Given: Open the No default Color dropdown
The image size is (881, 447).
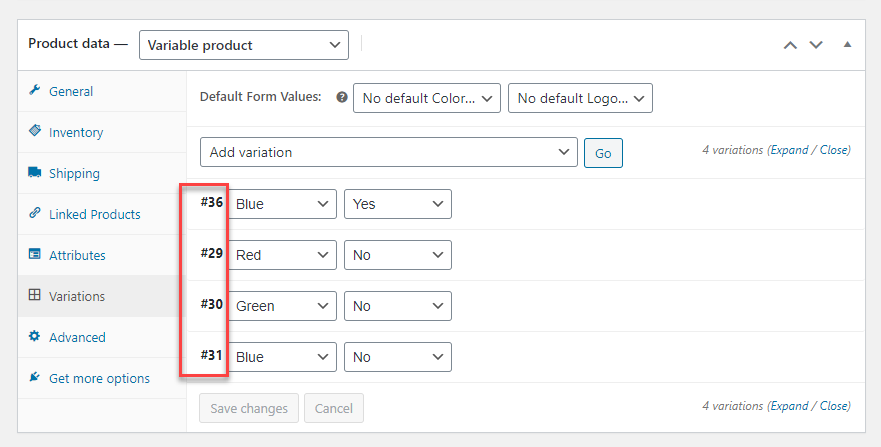Looking at the screenshot, I should tap(427, 98).
